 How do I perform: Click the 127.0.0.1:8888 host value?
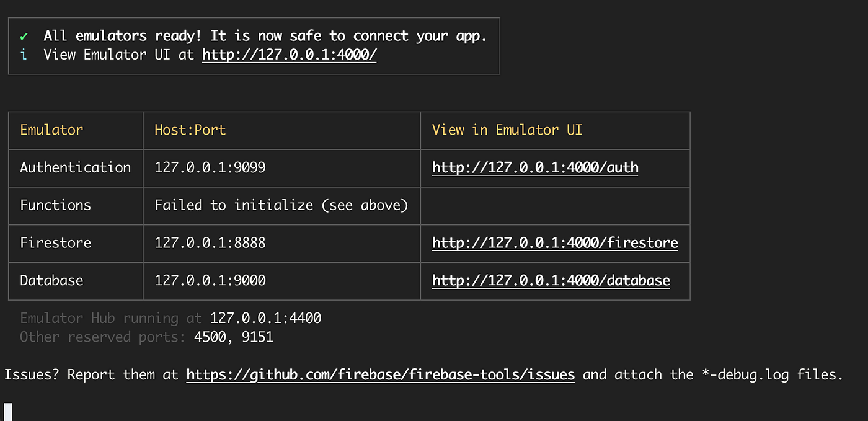point(210,242)
